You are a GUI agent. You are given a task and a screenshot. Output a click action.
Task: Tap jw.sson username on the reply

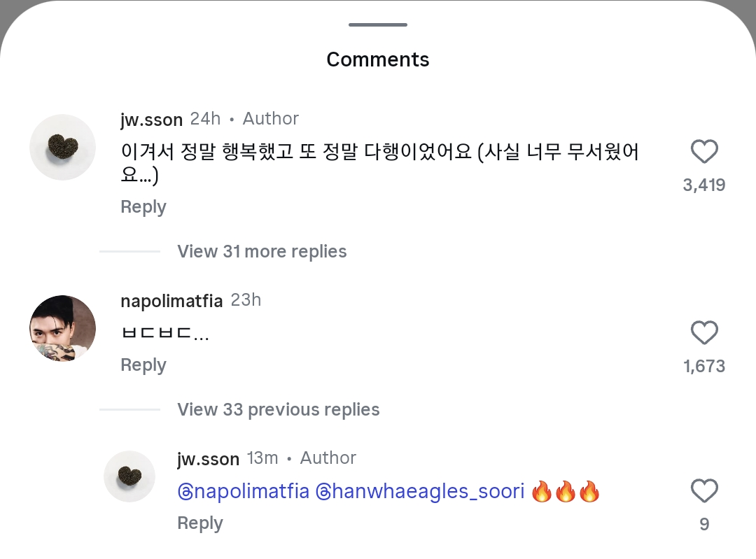pyautogui.click(x=208, y=459)
